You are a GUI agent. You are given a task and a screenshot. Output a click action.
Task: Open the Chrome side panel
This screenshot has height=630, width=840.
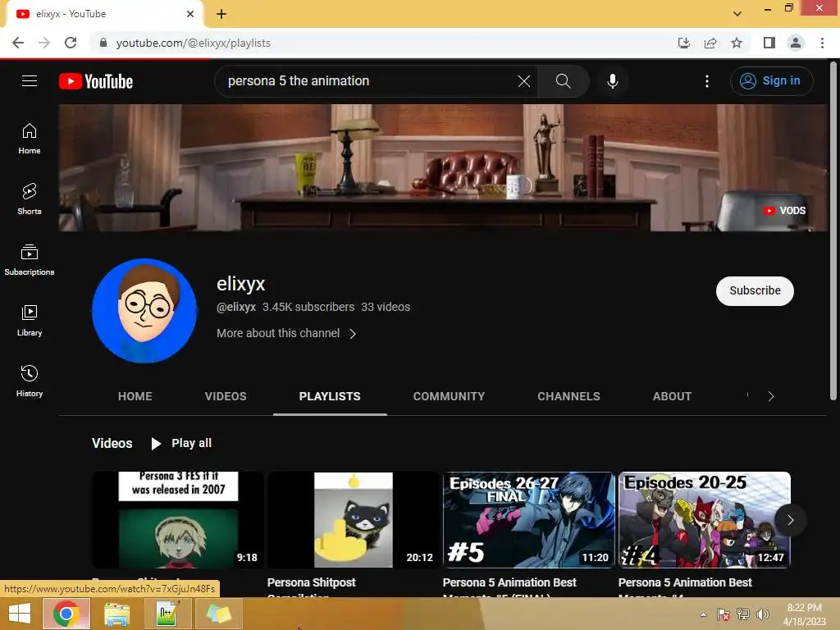(769, 43)
